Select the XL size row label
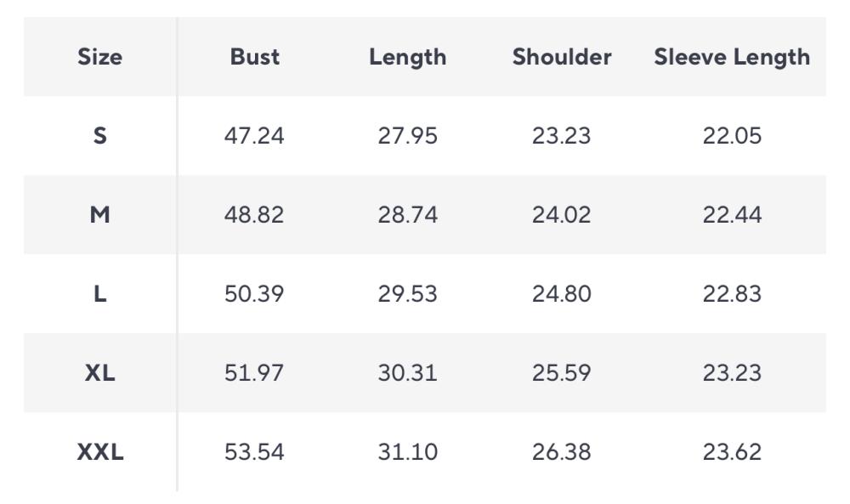This screenshot has width=850, height=504. [x=100, y=373]
